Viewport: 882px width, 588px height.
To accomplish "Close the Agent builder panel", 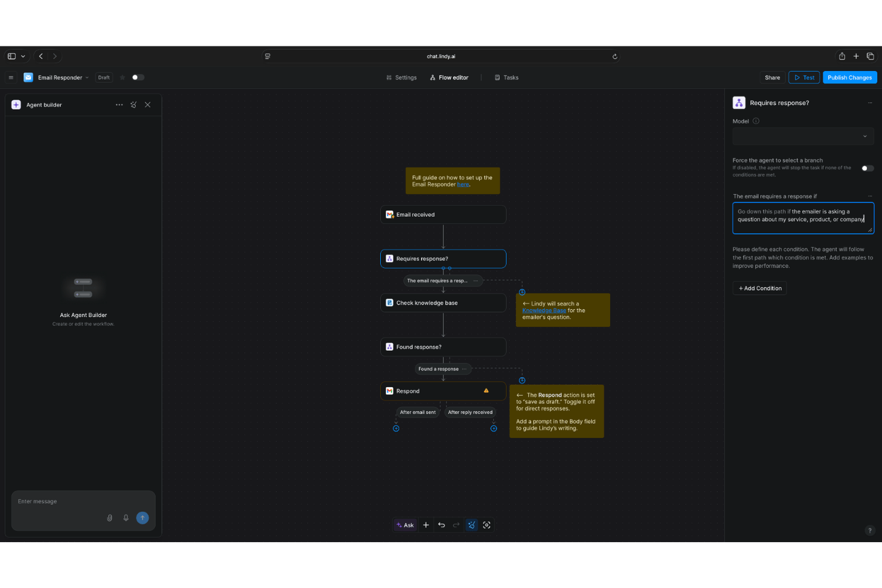I will [x=148, y=105].
